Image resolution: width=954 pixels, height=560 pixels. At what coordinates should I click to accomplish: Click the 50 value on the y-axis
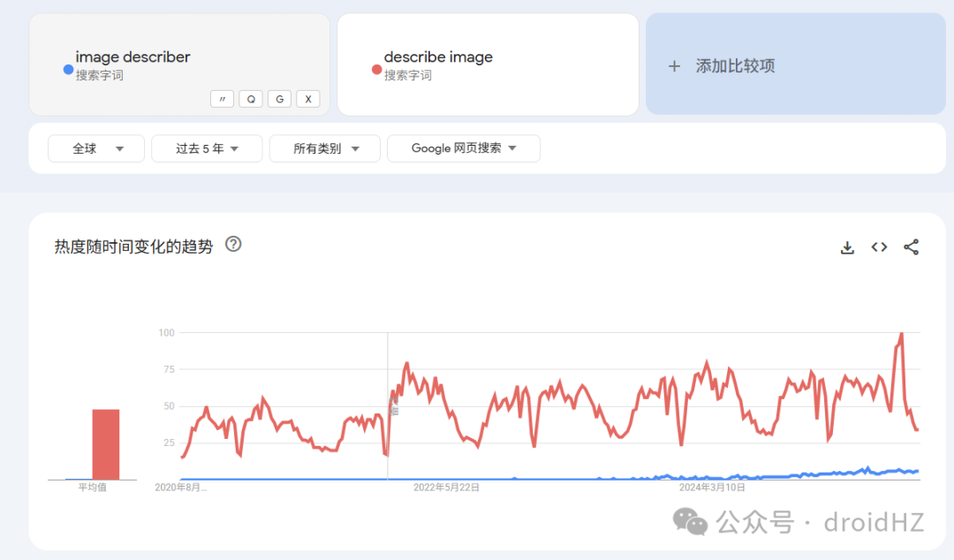pyautogui.click(x=169, y=406)
